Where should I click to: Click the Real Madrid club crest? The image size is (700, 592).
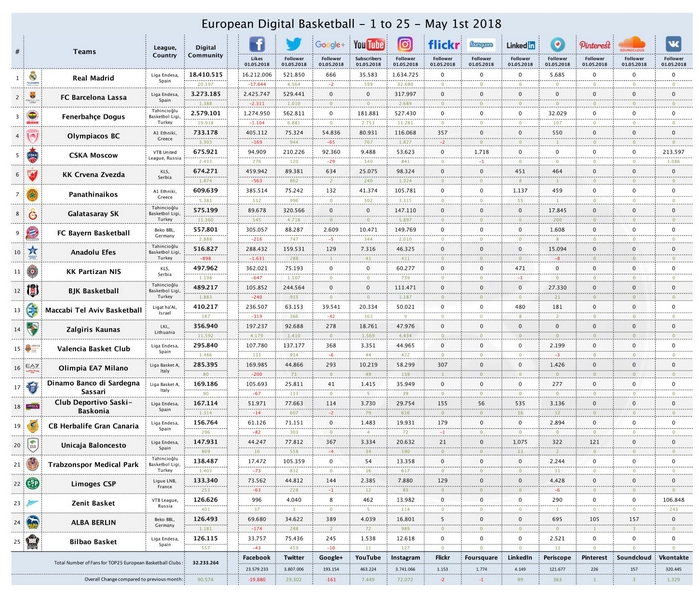click(x=33, y=78)
